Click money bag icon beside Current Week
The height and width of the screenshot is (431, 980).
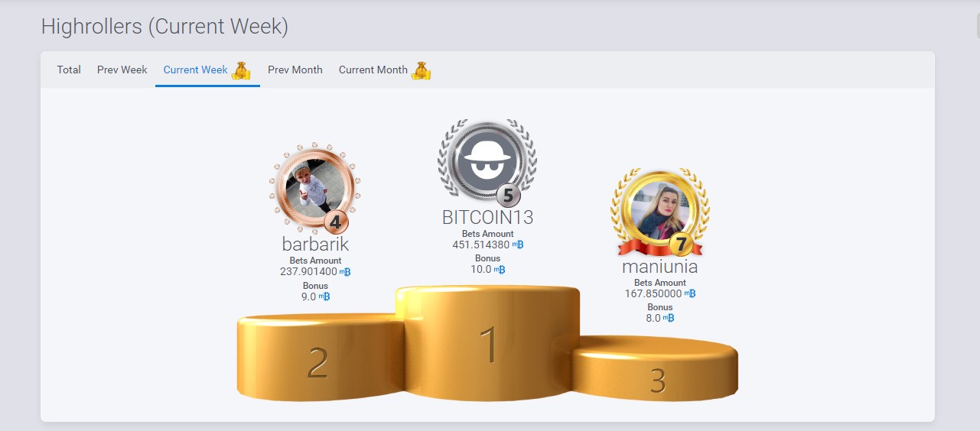click(241, 70)
